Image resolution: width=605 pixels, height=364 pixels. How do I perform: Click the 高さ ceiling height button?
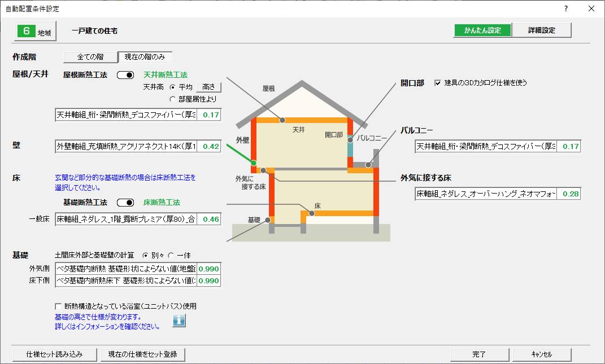click(208, 86)
